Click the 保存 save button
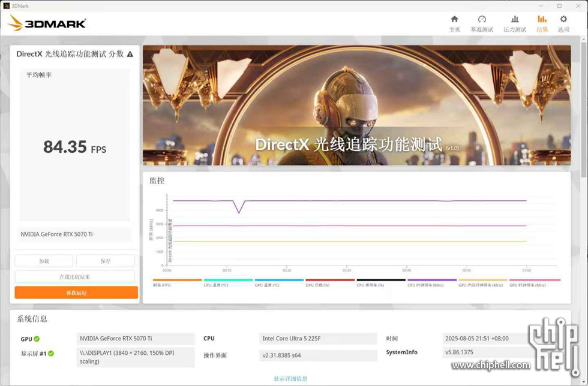The image size is (588, 386). 106,261
